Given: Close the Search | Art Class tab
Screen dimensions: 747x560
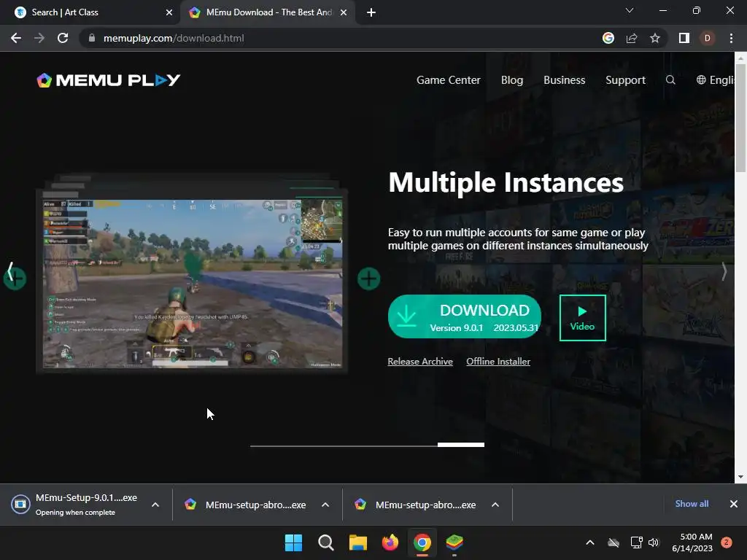Looking at the screenshot, I should tap(169, 13).
